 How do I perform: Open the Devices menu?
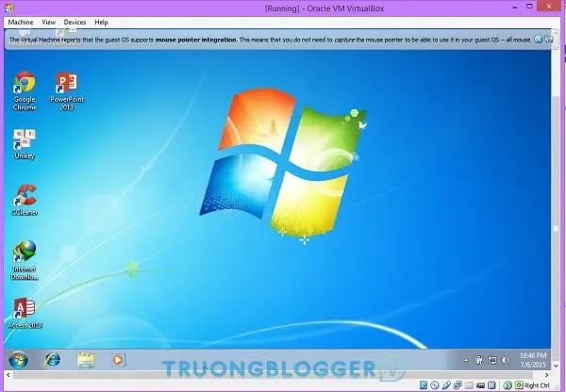75,22
